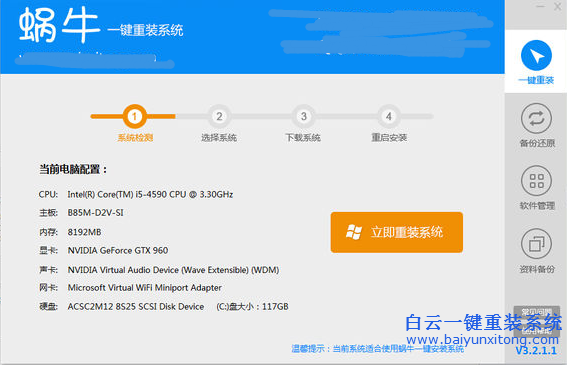567x365 pixels.
Task: Close the 蜗牛 window
Action: click(558, 6)
